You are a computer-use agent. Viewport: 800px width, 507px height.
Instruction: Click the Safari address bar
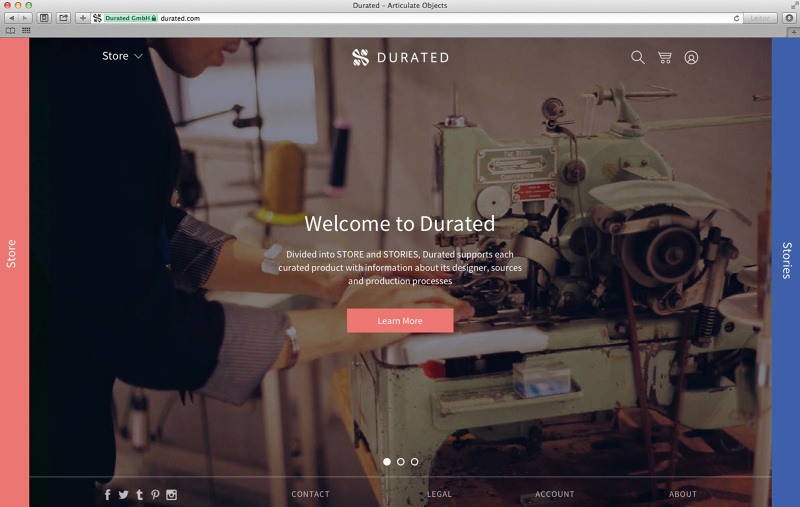[x=440, y=18]
